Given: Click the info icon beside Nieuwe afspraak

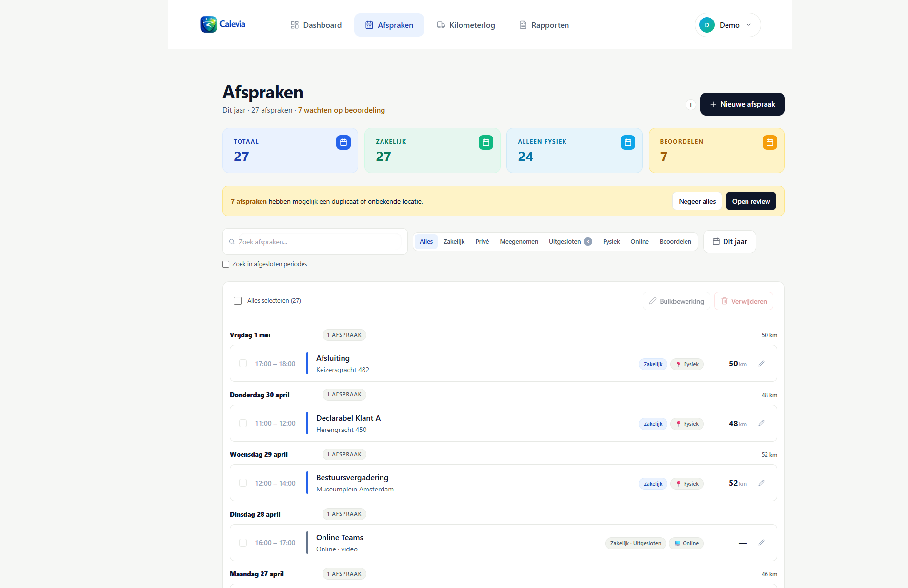Looking at the screenshot, I should click(x=691, y=105).
